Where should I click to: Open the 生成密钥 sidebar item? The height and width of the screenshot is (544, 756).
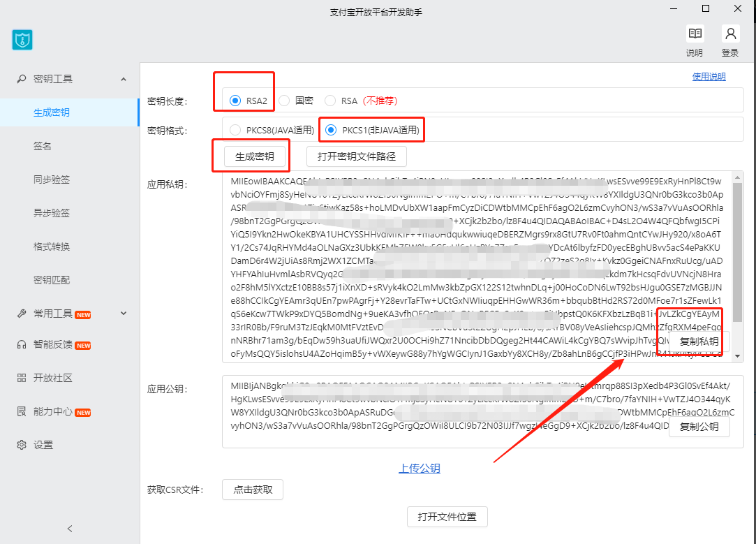point(69,112)
